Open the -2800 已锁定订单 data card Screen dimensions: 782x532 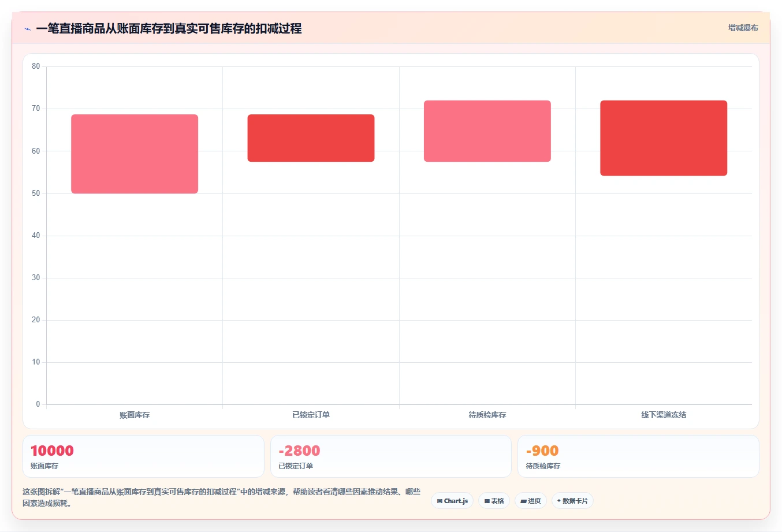point(391,456)
